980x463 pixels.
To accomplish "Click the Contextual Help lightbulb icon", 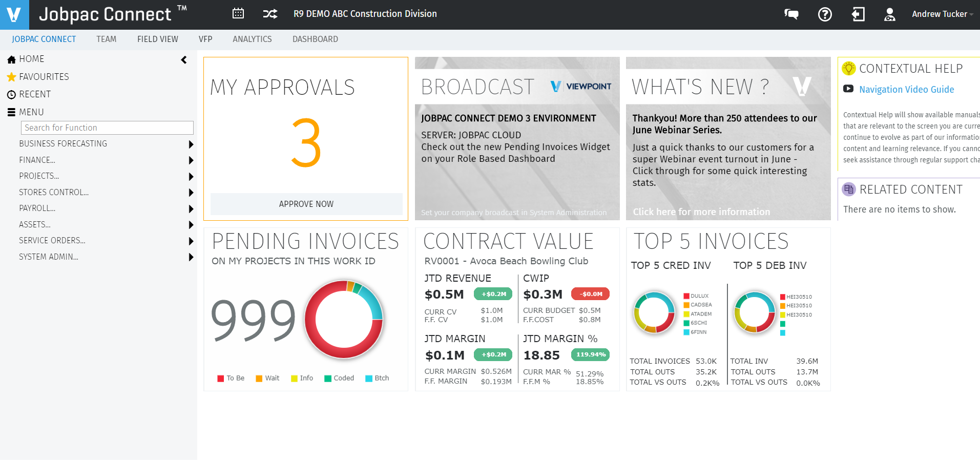I will pyautogui.click(x=849, y=68).
